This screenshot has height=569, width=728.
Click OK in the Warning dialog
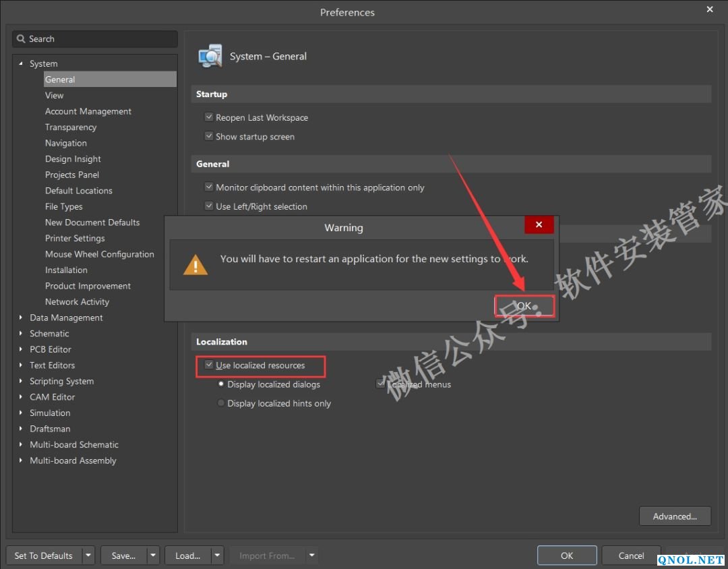point(524,306)
